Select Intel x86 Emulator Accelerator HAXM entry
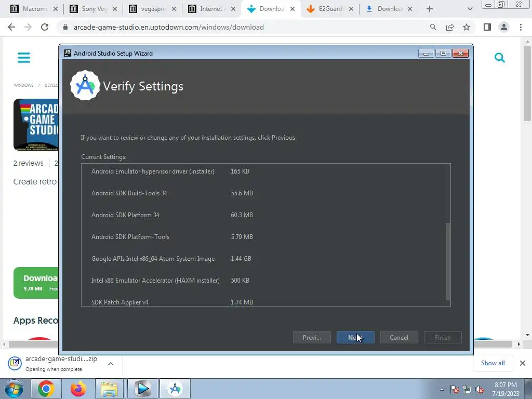532x399 pixels. click(155, 280)
